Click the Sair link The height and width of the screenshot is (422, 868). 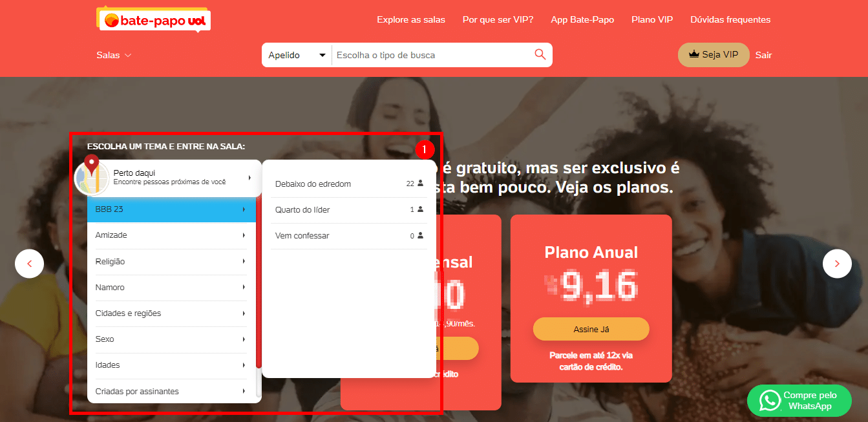(x=764, y=55)
